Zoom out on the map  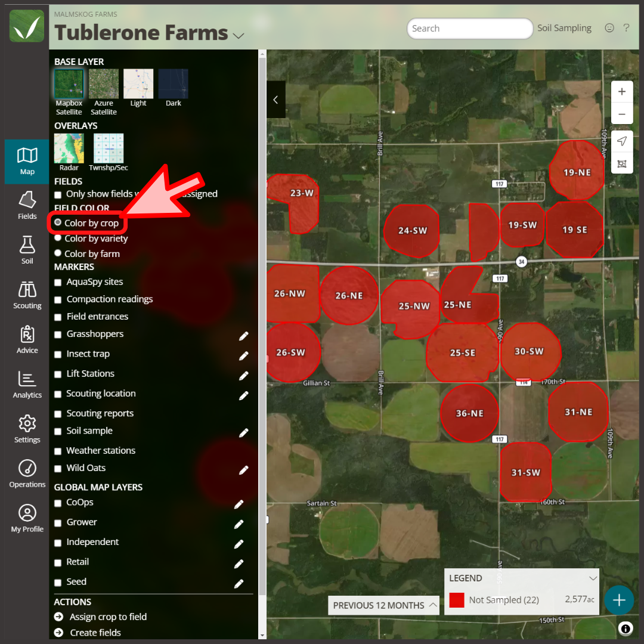(x=622, y=114)
